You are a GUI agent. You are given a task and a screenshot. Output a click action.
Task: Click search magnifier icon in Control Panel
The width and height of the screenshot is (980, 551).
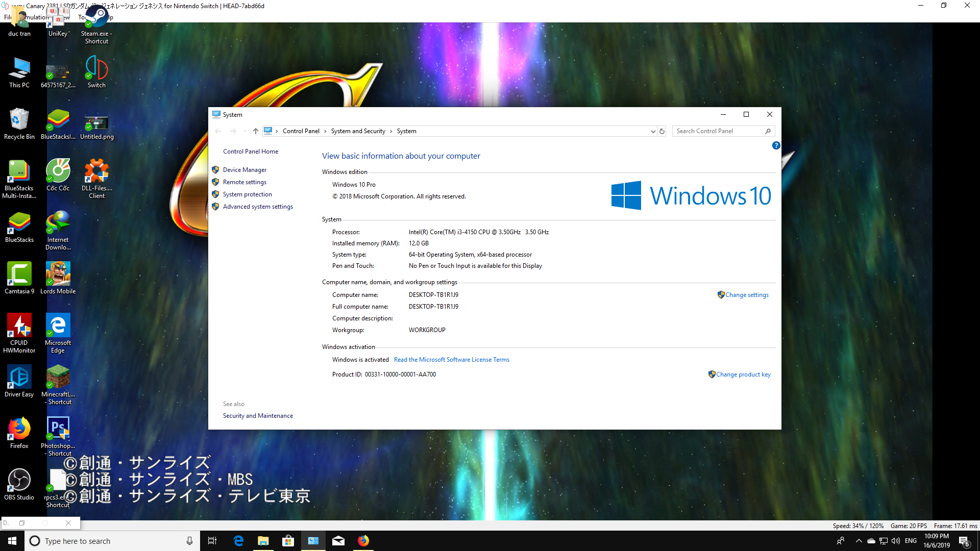pos(768,131)
